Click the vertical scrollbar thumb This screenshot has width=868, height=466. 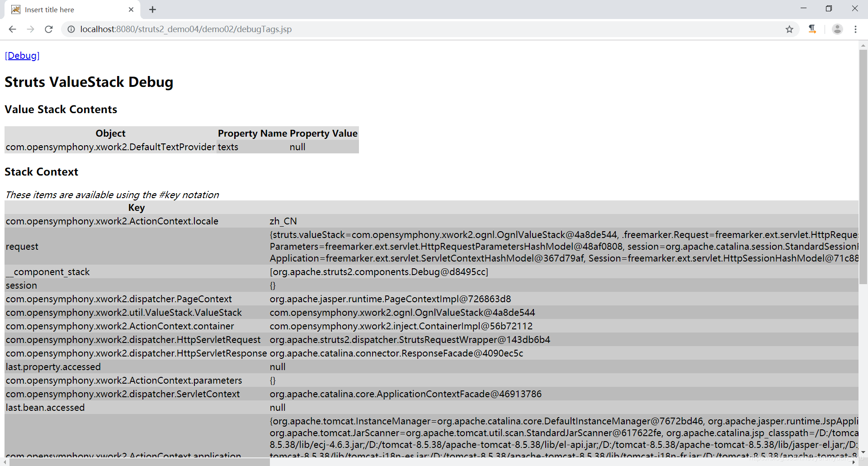click(863, 167)
